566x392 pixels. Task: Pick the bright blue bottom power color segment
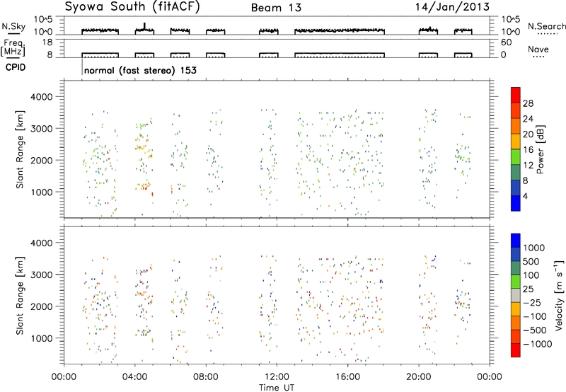(x=516, y=203)
